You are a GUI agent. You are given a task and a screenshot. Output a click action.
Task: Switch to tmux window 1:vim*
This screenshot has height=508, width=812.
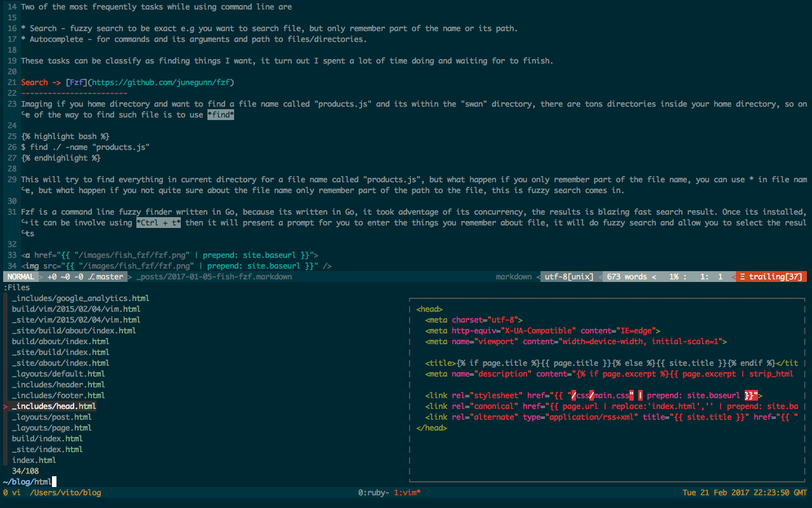coord(407,492)
